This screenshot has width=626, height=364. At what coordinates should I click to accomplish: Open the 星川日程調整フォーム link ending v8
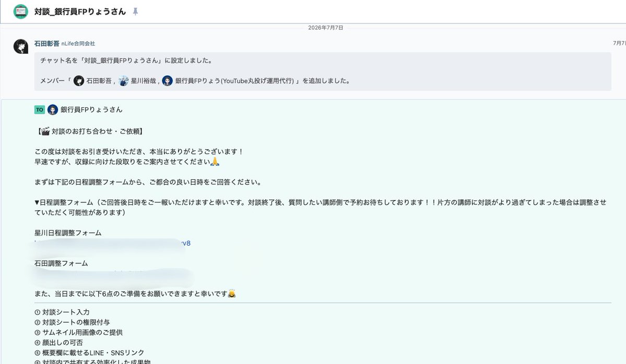(113, 243)
